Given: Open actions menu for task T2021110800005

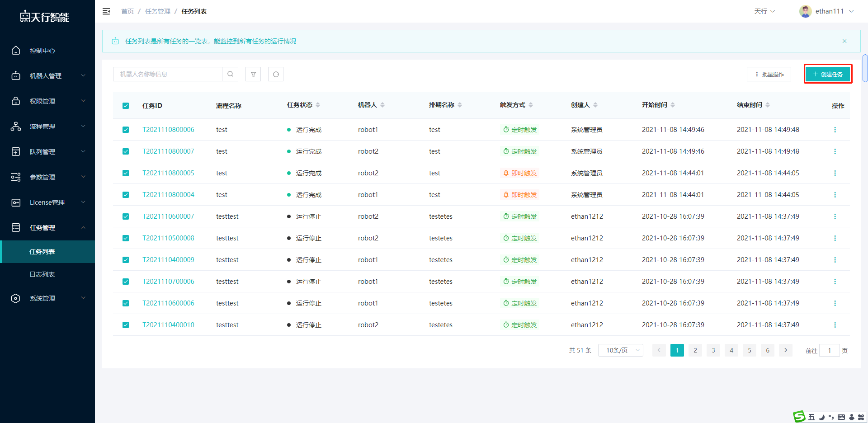Looking at the screenshot, I should (835, 173).
